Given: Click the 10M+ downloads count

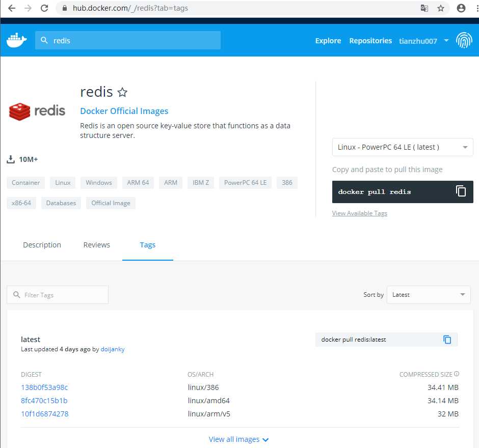Looking at the screenshot, I should coord(29,159).
